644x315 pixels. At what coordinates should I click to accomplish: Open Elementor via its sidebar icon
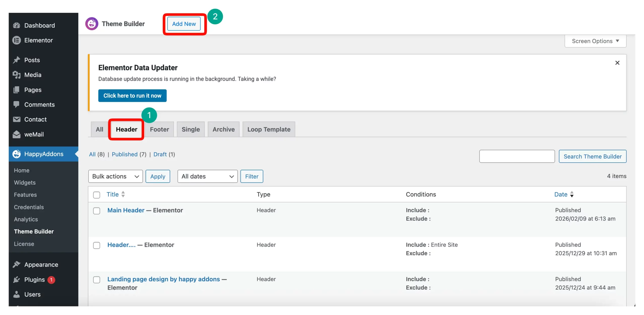[x=17, y=40]
